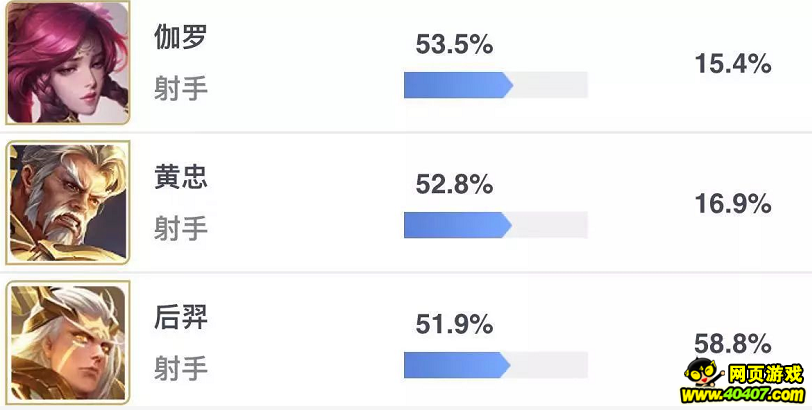Click 射手 role label under 伽罗
Screen dimensions: 812x410
tap(181, 88)
